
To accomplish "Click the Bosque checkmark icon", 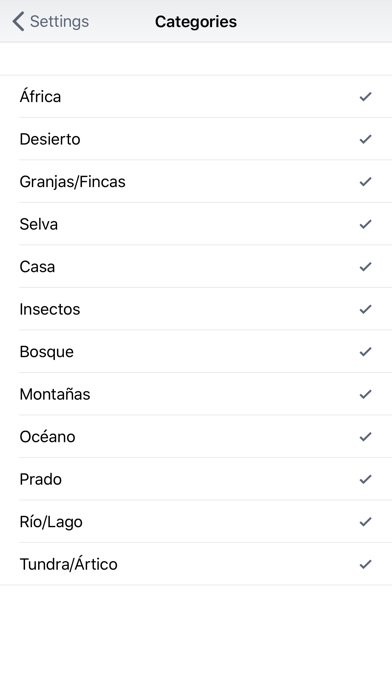I will (x=365, y=352).
